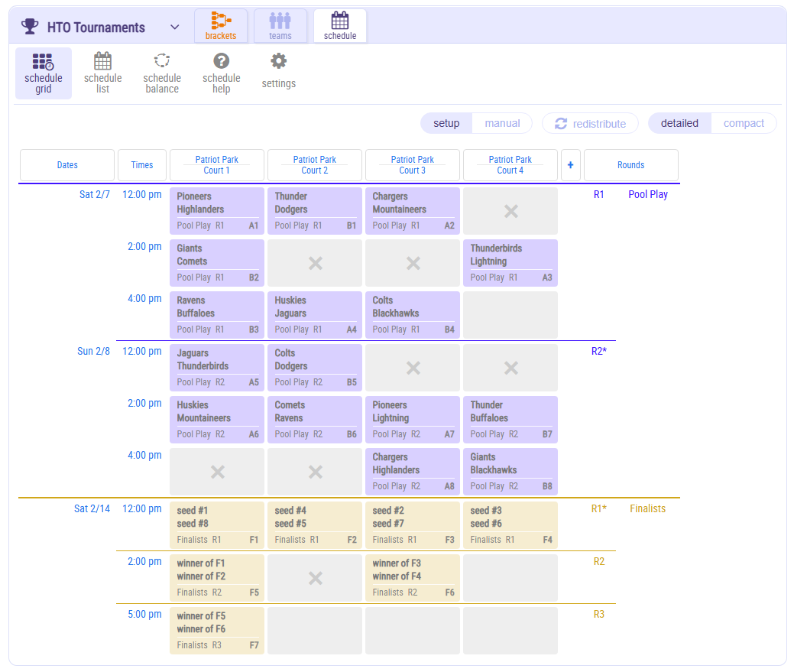Switch to manual mode
Image resolution: width=794 pixels, height=672 pixels.
click(502, 123)
